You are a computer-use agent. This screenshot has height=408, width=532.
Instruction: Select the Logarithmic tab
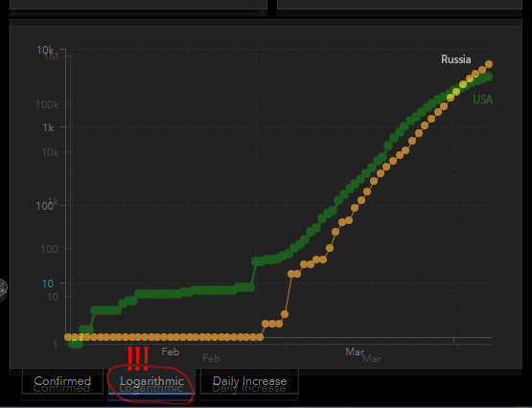click(x=151, y=381)
